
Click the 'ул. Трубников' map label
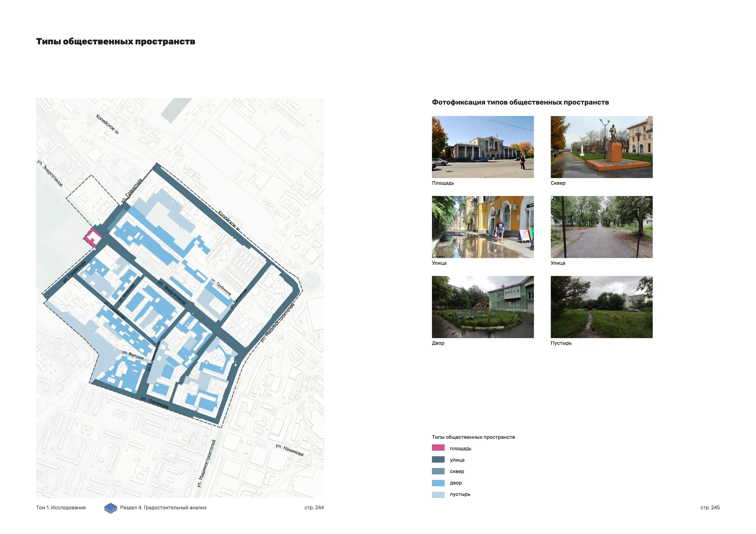pos(221,287)
